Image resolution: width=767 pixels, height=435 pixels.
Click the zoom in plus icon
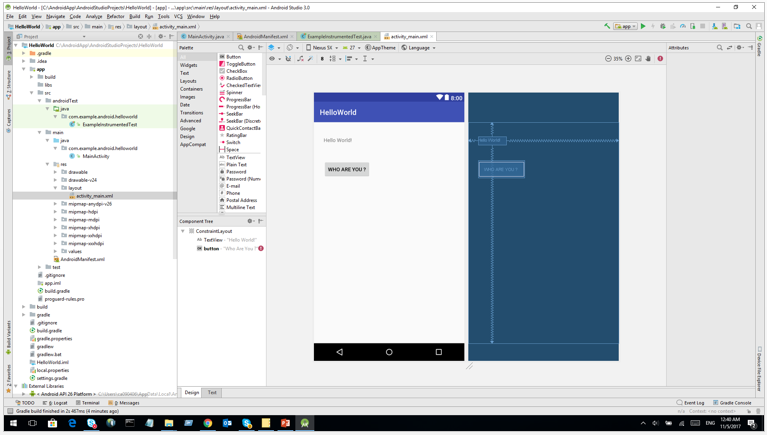[x=629, y=59]
